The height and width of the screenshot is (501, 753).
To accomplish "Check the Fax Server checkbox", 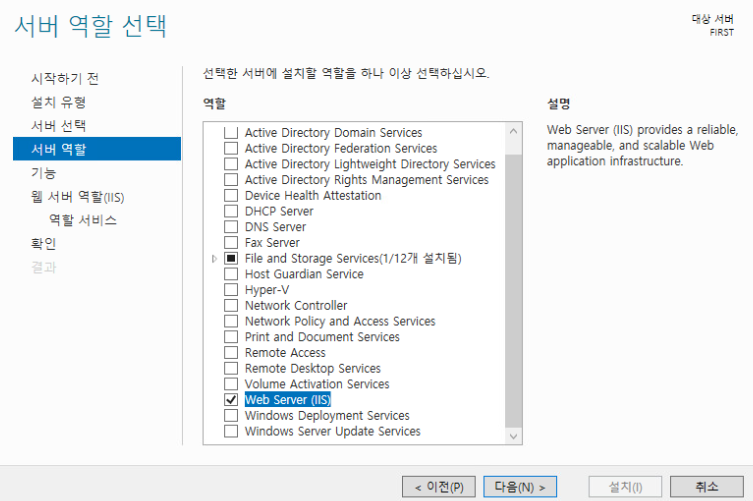I will click(x=231, y=243).
